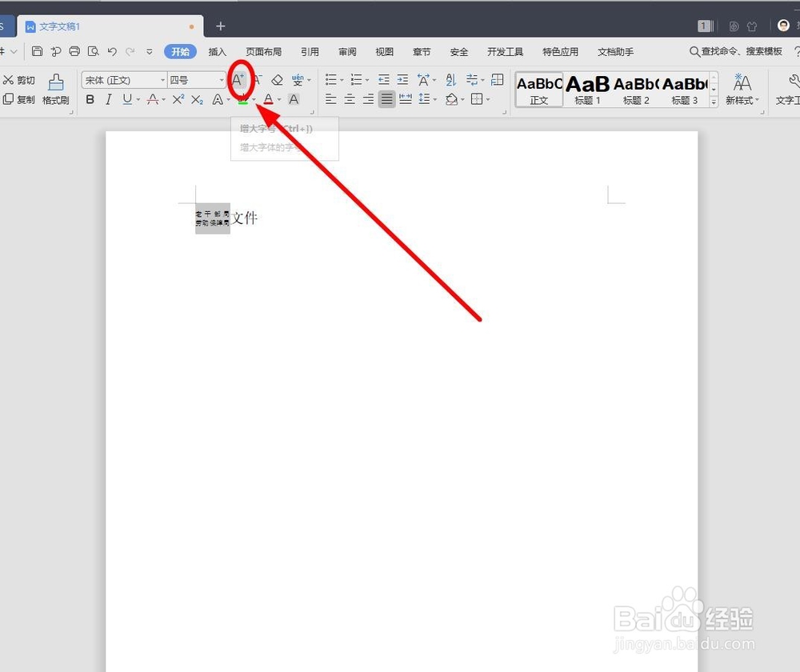
Task: Toggle superscript formatting
Action: [178, 99]
